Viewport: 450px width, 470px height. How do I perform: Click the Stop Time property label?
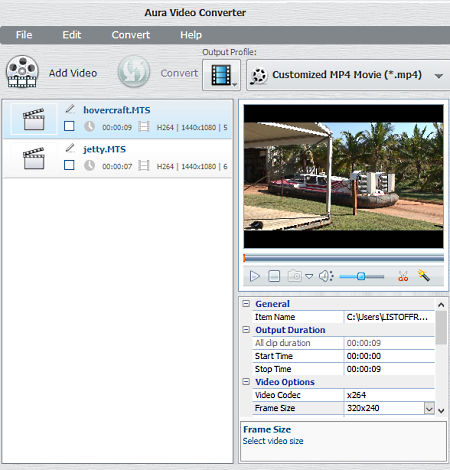click(x=273, y=369)
